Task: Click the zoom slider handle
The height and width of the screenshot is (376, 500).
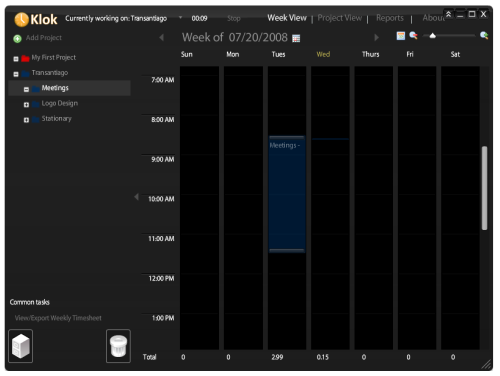Action: click(432, 35)
